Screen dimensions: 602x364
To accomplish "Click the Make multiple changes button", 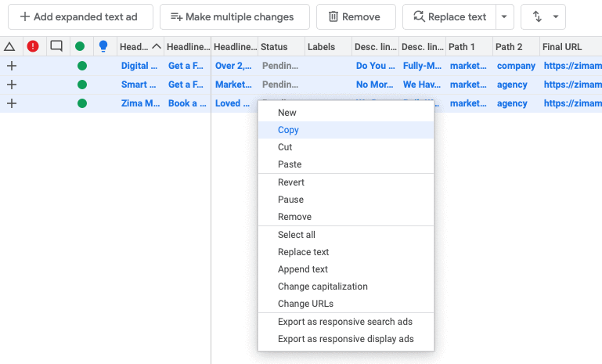I will coord(234,16).
